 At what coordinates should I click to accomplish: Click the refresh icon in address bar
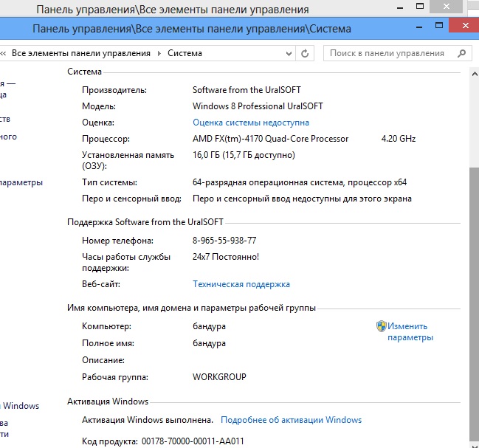(x=306, y=53)
